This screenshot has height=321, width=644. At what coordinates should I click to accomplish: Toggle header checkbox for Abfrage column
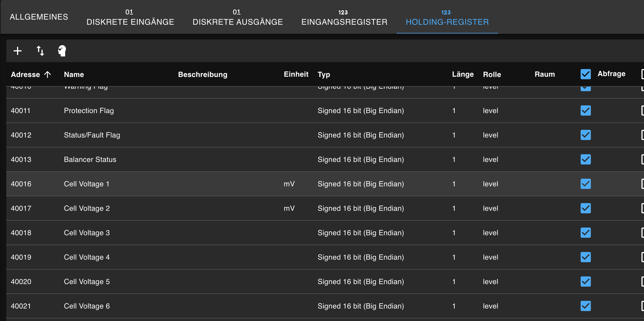pyautogui.click(x=585, y=74)
